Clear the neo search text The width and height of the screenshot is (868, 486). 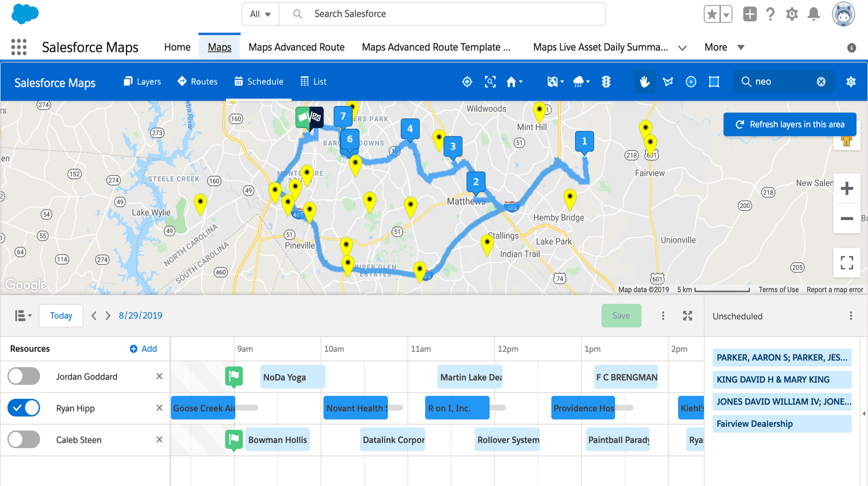(x=821, y=82)
